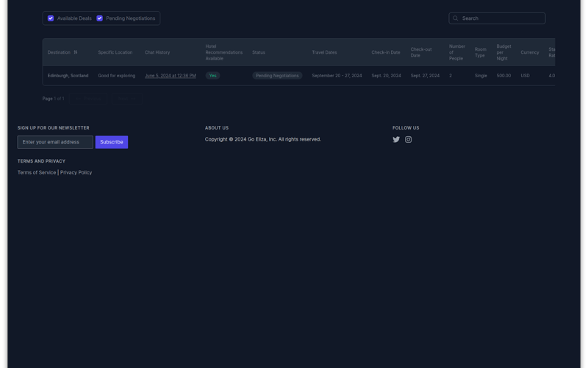Click the USD currency cell
Screen dimensions: 588x368
(x=525, y=76)
